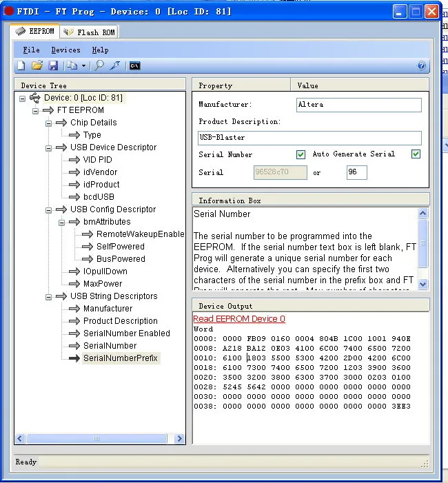Collapse the USB String Descriptors node
448x483 pixels.
tap(48, 297)
